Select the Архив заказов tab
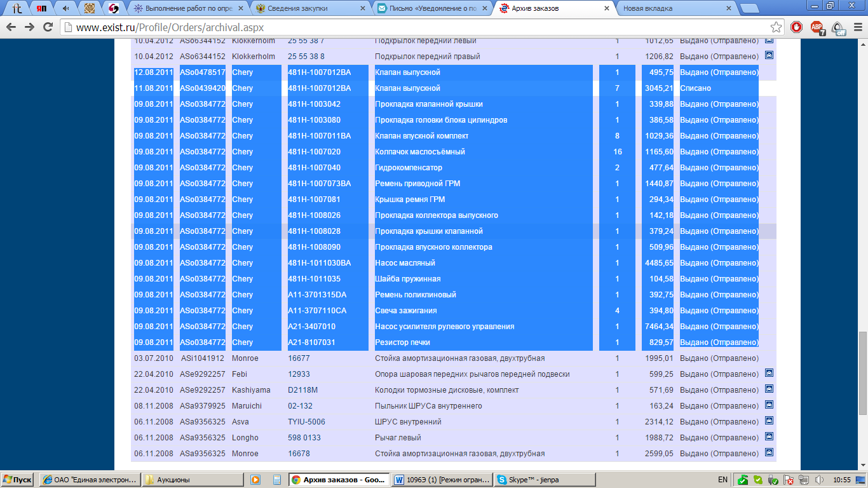Screen dimensions: 868x488 553,8
